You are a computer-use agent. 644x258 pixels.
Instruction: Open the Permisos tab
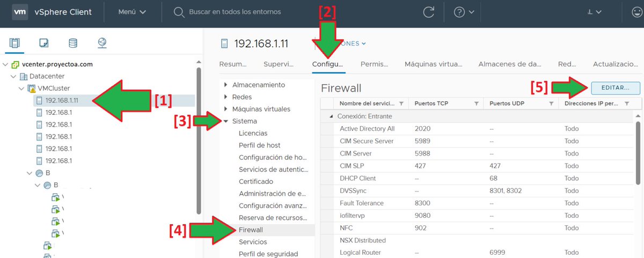(375, 64)
